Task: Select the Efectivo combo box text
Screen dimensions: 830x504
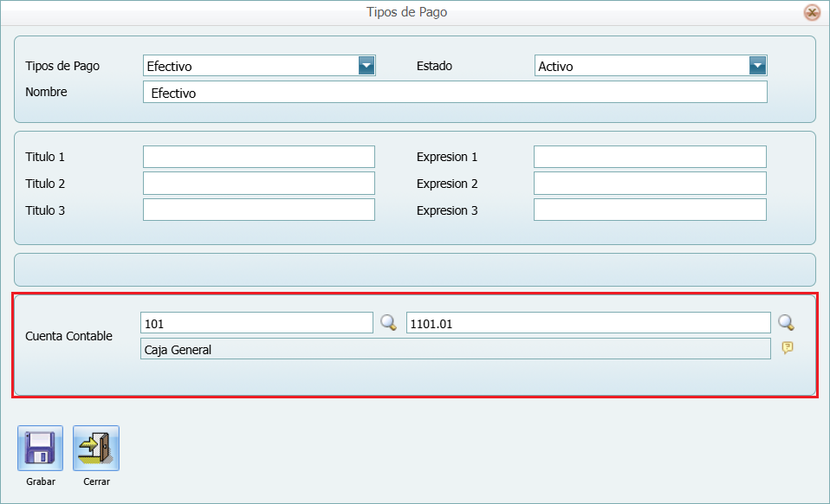Action: coord(250,66)
